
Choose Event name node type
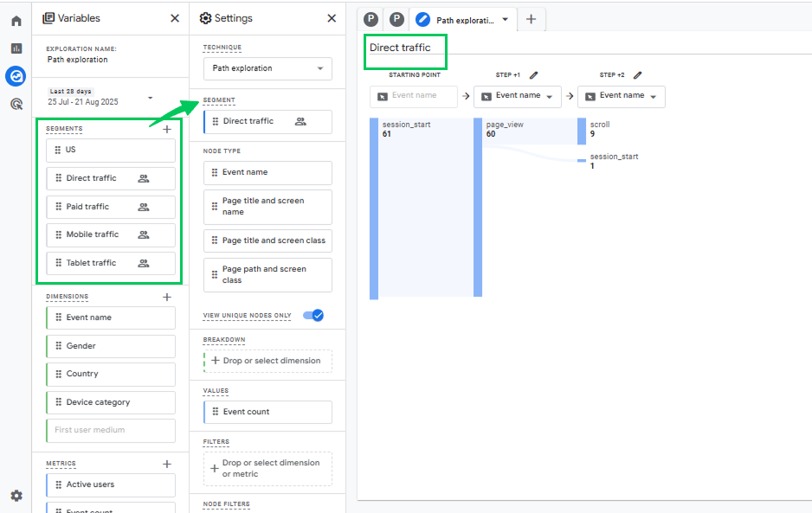267,173
